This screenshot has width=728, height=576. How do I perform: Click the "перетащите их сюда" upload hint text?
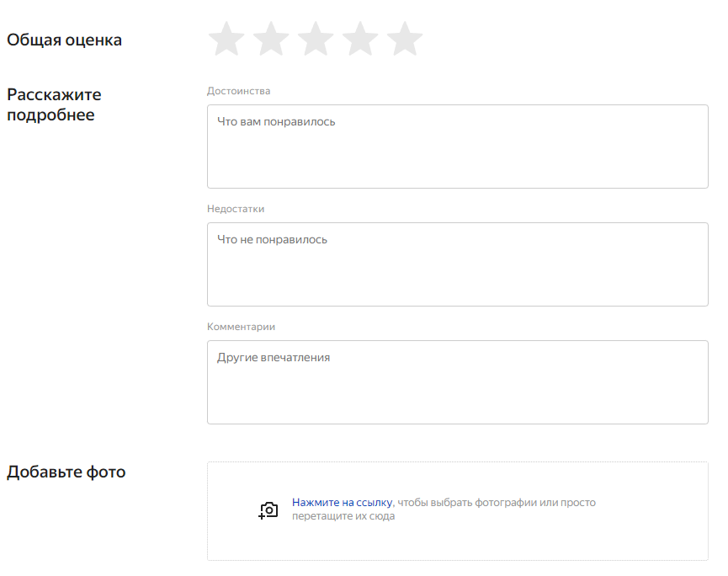343,516
